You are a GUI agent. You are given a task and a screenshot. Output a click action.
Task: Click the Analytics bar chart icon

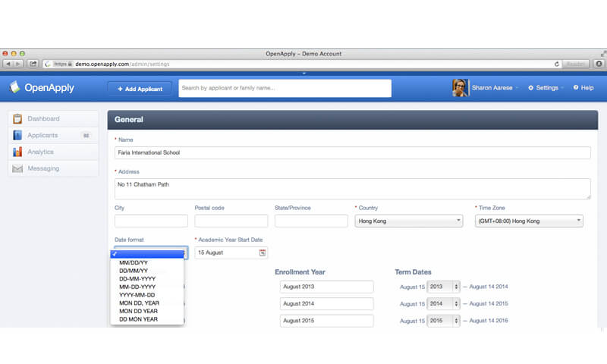point(17,152)
